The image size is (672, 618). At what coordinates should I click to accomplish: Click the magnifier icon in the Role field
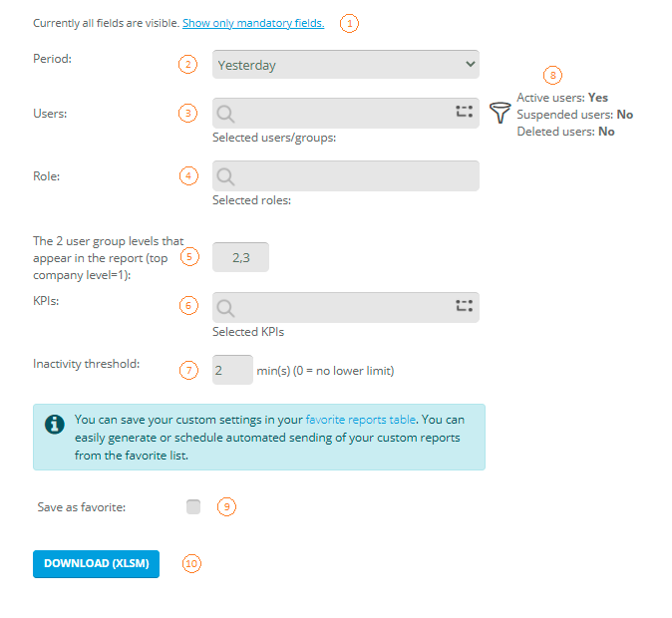tap(226, 176)
